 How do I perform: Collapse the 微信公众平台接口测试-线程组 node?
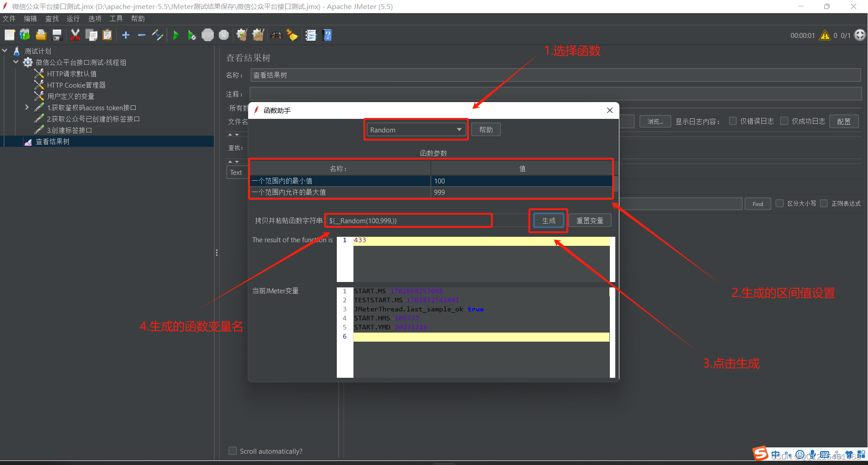16,62
